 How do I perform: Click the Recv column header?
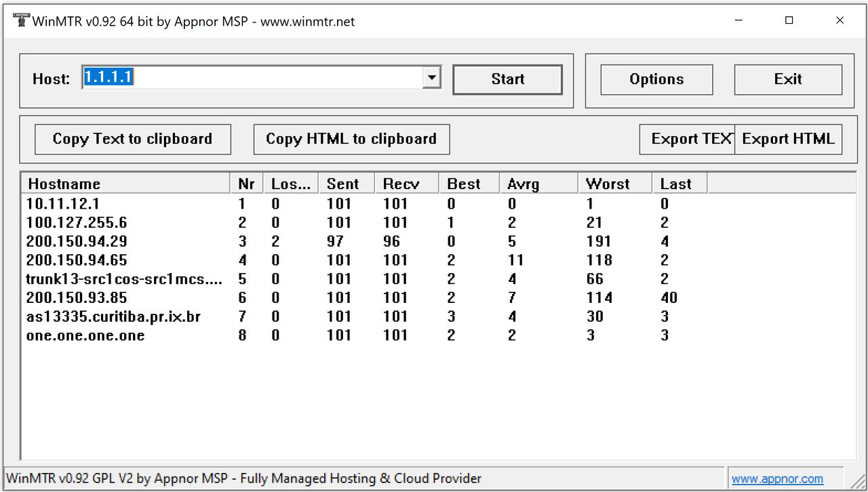(406, 184)
